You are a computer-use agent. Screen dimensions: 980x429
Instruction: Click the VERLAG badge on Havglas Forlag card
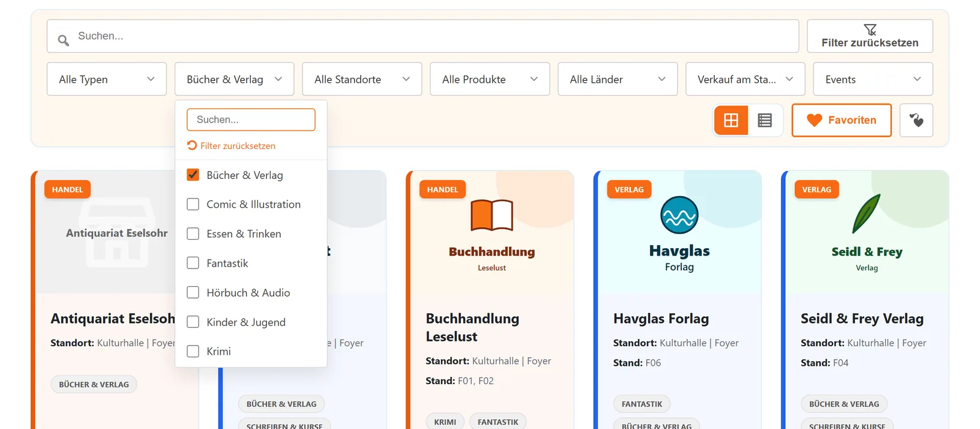point(629,189)
